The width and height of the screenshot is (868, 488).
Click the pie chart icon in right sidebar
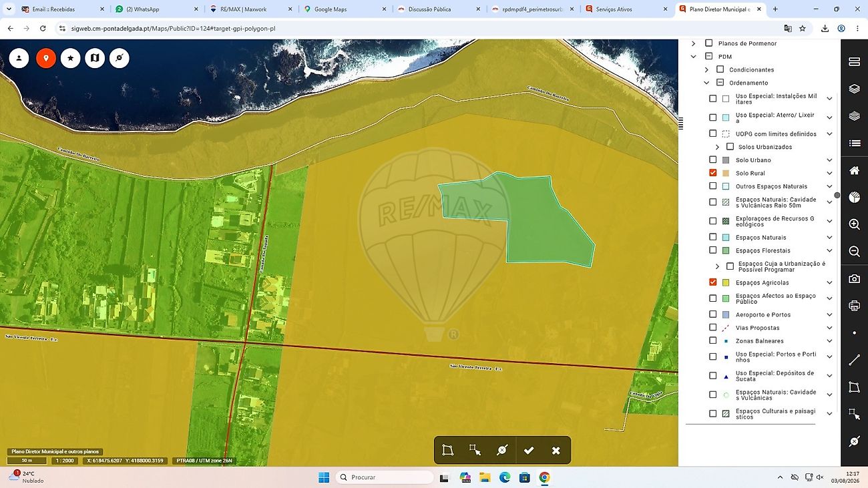coord(854,197)
